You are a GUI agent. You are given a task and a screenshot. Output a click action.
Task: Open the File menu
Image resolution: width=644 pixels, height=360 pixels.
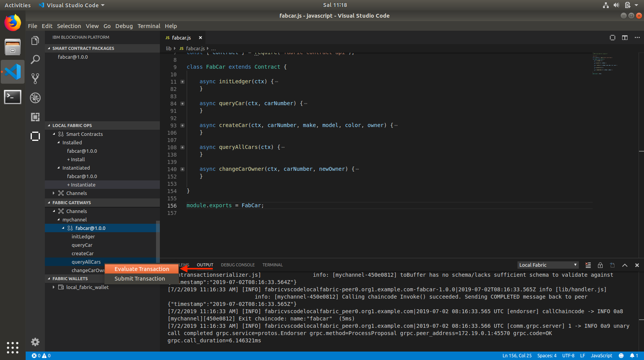click(33, 26)
